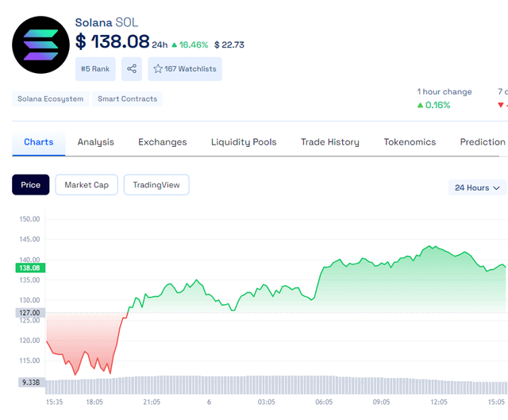The image size is (508, 420).
Task: Go to the Exchanges tab
Action: (163, 142)
